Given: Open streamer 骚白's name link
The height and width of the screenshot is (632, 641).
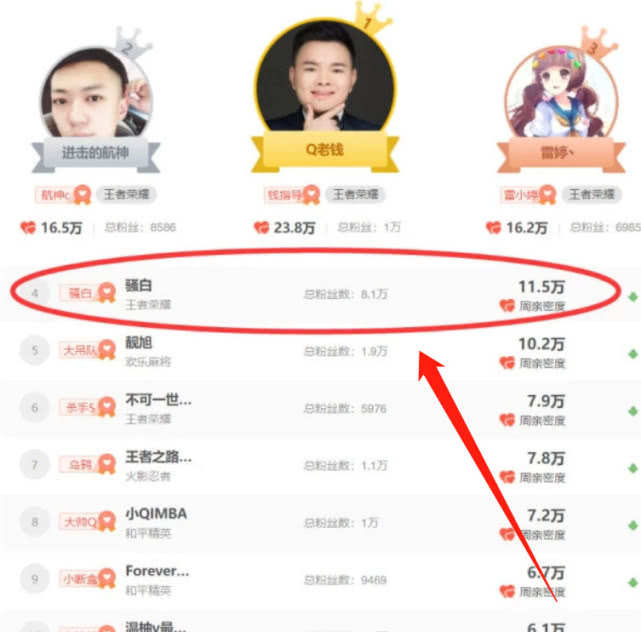Looking at the screenshot, I should pyautogui.click(x=139, y=285).
